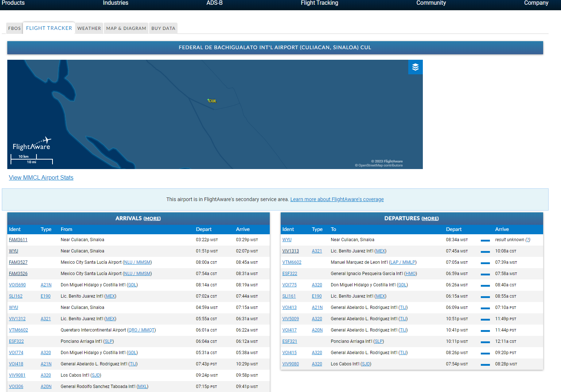Open arrival flight FAM3611

(x=18, y=240)
